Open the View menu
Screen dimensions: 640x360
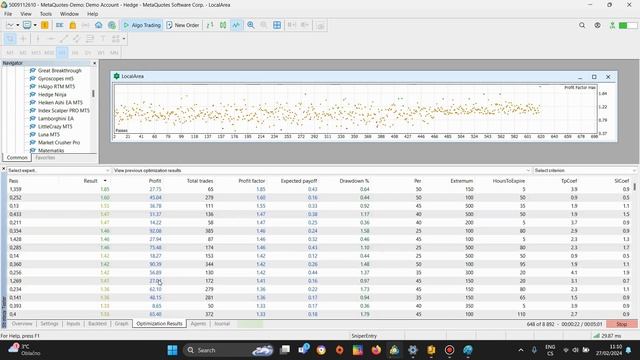[26, 14]
